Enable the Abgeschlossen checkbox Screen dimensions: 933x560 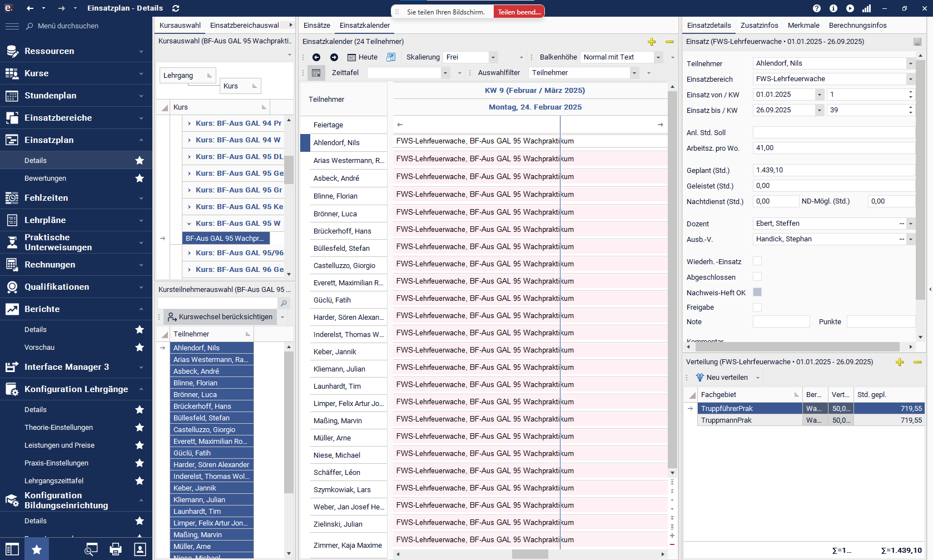[x=757, y=277]
